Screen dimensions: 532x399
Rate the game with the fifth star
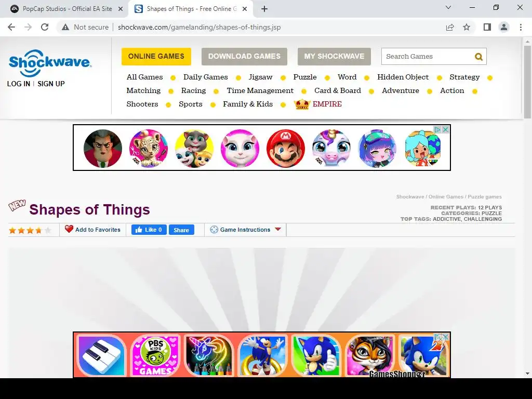(48, 230)
